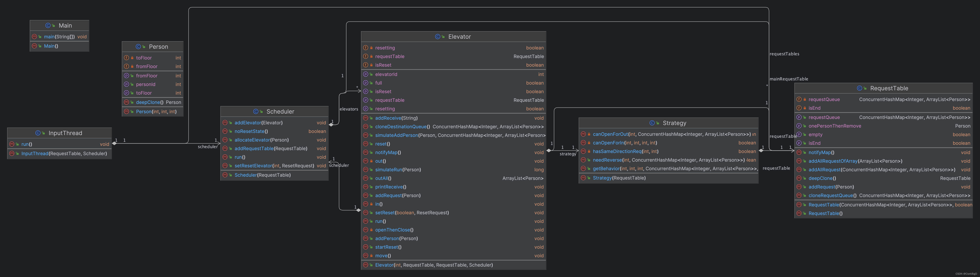This screenshot has height=277, width=980.
Task: Click the property icon beside empty in RequestTable
Action: pos(799,135)
